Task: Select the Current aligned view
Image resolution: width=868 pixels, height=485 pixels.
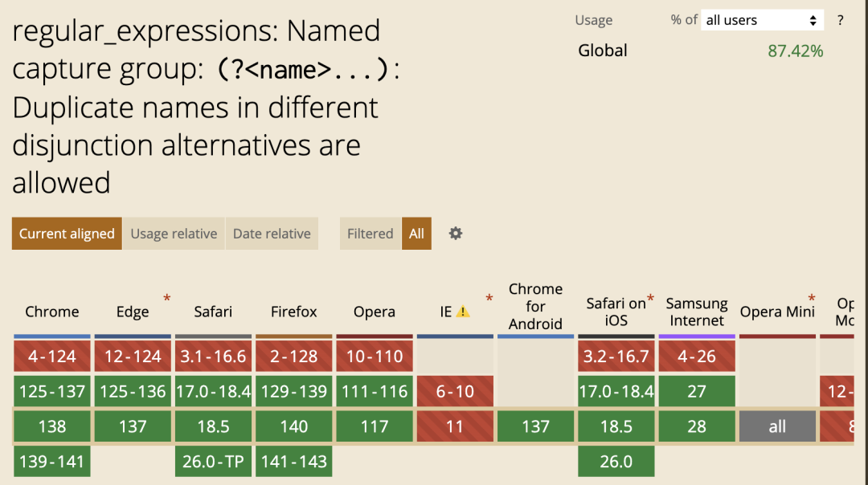Action: click(67, 234)
